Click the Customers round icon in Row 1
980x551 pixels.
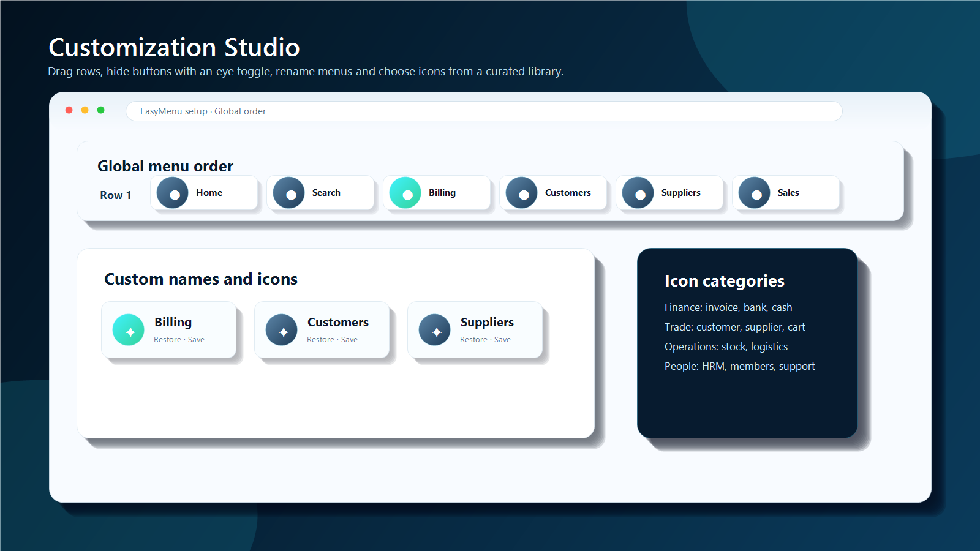[521, 193]
